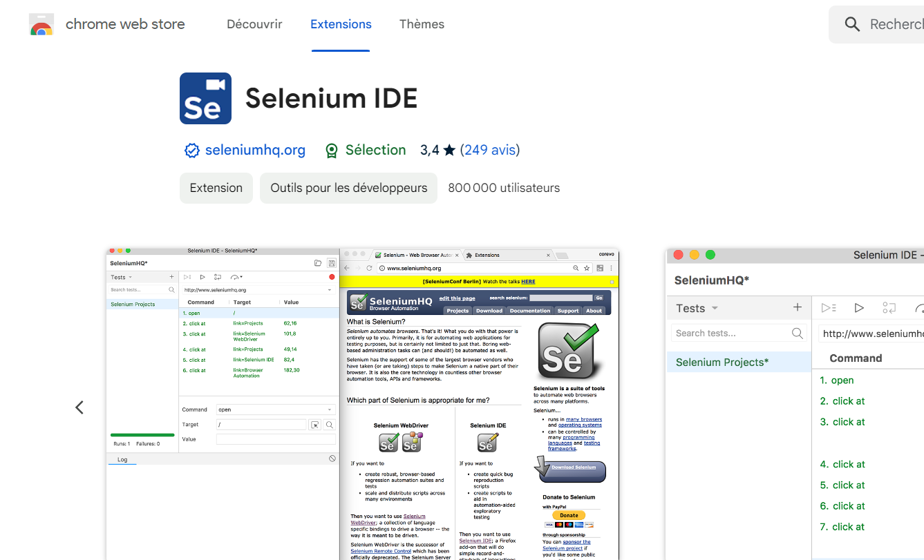Click the run current test play icon
The image size is (924, 560).
[859, 308]
